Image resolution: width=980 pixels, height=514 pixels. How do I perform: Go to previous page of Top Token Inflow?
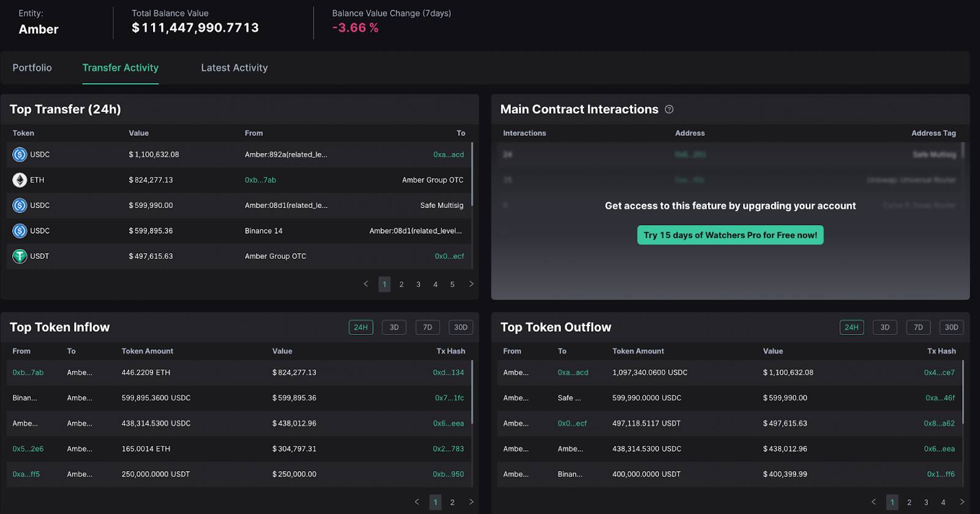(x=417, y=502)
